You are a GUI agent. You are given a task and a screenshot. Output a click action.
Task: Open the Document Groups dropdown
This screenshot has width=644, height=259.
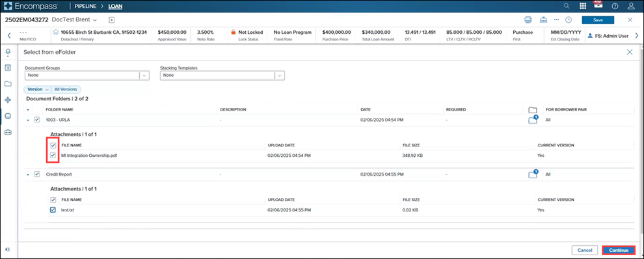(x=87, y=75)
